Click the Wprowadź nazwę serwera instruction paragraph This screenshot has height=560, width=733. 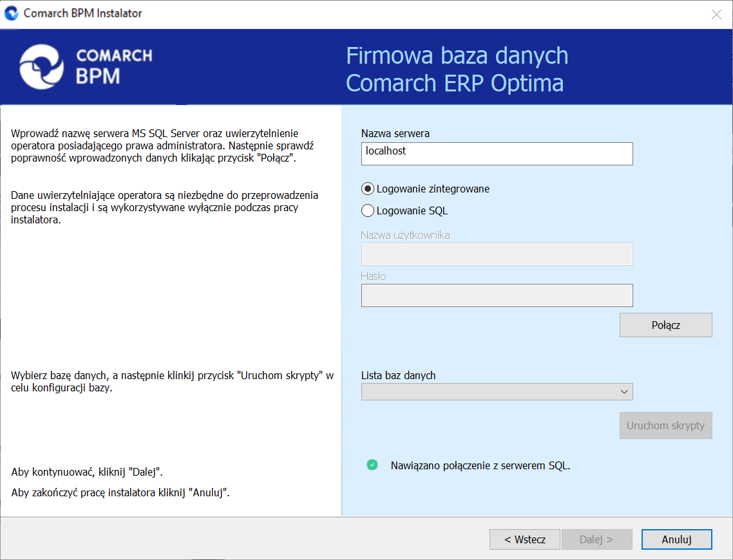163,145
